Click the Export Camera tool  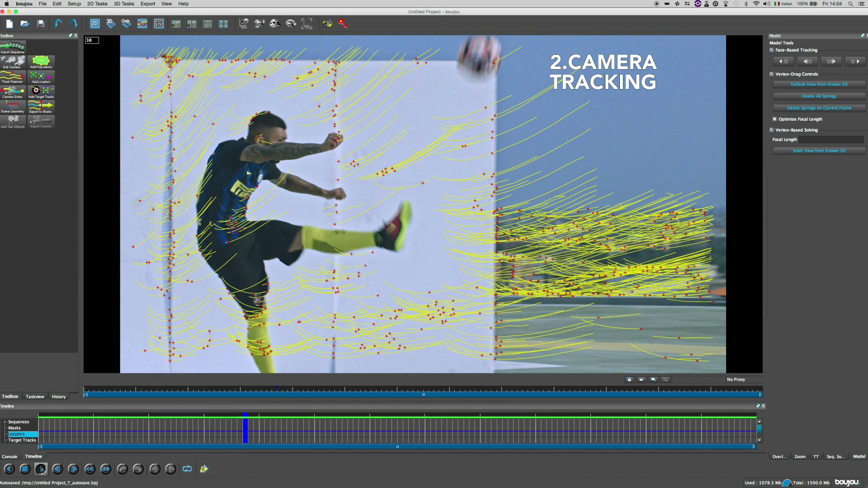click(41, 122)
